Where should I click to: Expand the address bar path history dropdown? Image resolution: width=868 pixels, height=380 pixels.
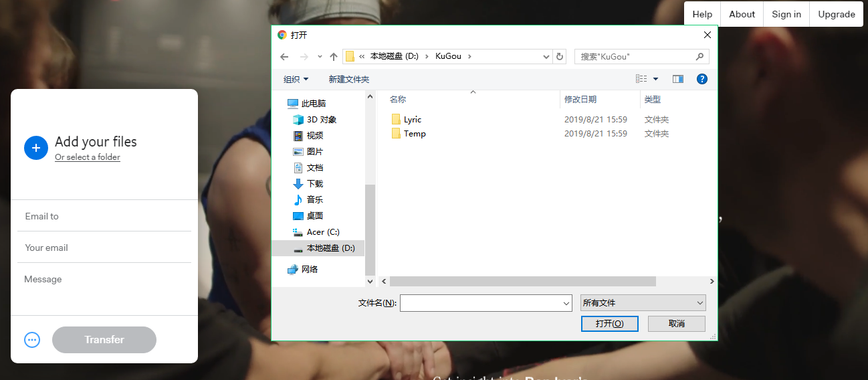[x=546, y=57]
